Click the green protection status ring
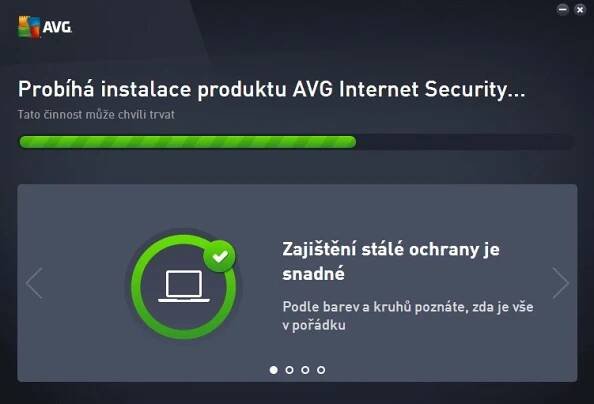This screenshot has height=404, width=594. pyautogui.click(x=184, y=287)
